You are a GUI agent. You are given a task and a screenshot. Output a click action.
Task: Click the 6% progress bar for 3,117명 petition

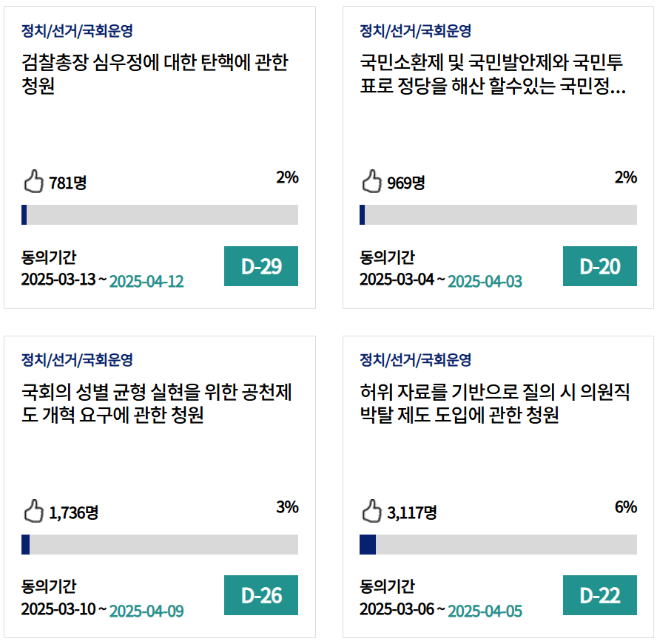tap(498, 544)
